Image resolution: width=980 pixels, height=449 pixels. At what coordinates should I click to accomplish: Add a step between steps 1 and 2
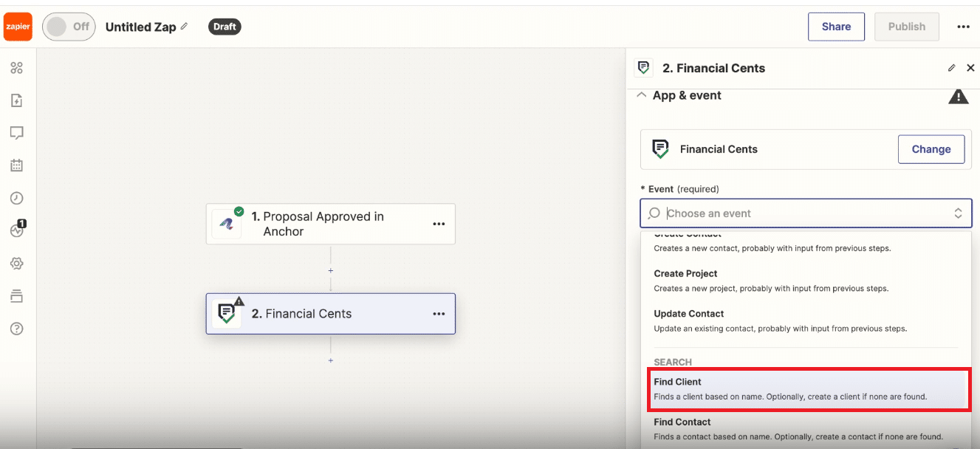(331, 271)
